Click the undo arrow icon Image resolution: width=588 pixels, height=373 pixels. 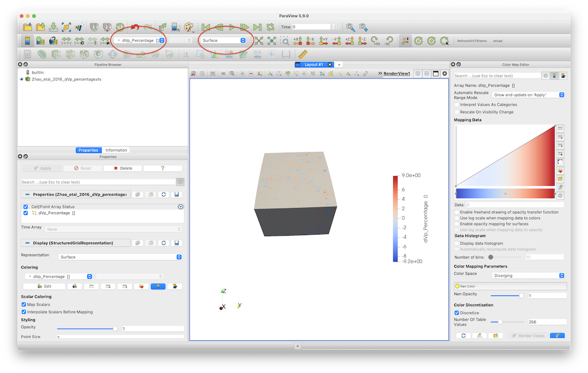tap(136, 27)
